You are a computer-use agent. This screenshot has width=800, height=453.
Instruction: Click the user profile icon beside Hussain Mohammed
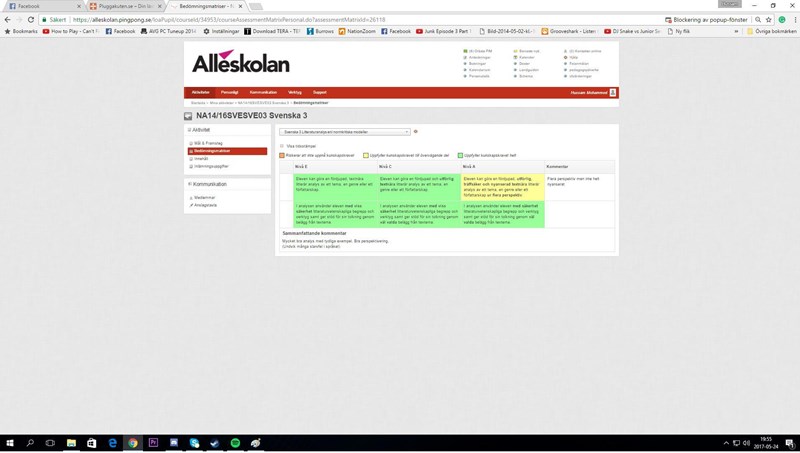coord(613,92)
